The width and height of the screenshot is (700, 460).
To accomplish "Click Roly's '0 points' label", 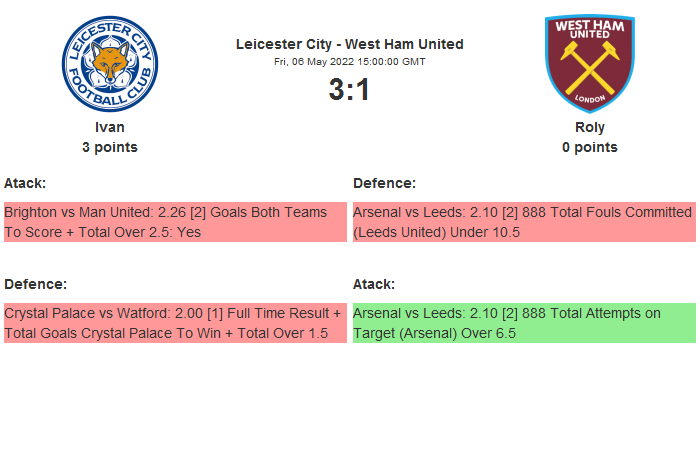I will 589,147.
